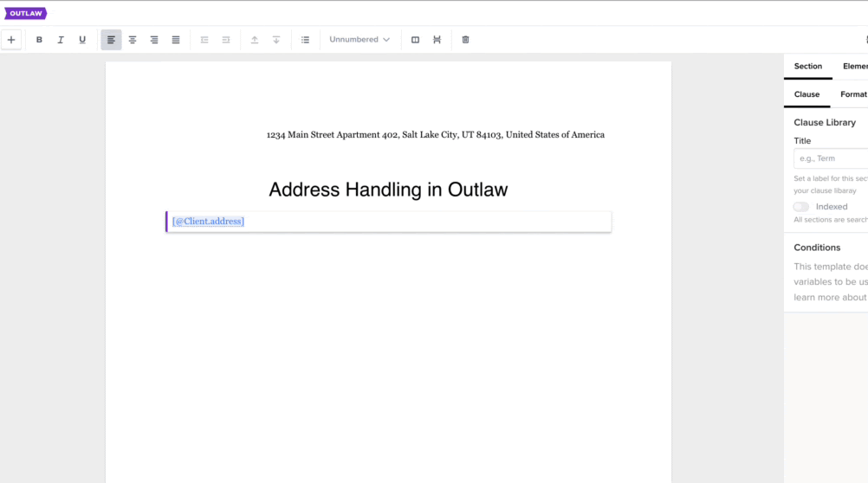Align text left
Image resolution: width=868 pixels, height=483 pixels.
click(111, 40)
